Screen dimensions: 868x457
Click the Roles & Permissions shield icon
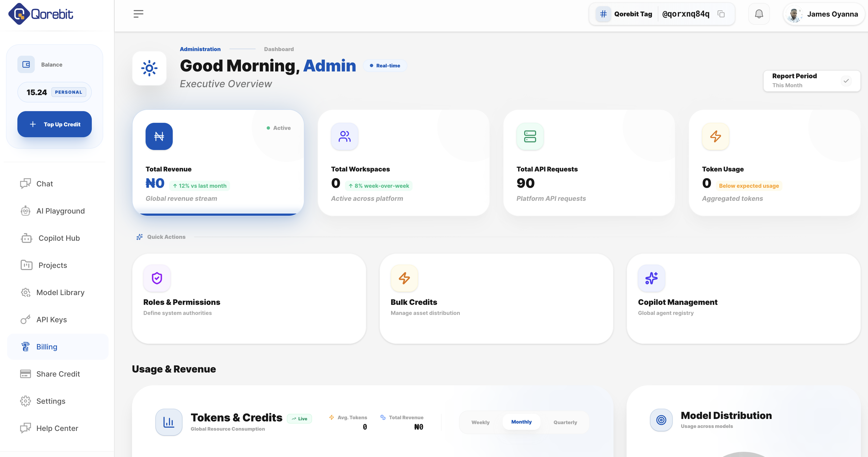coord(157,278)
